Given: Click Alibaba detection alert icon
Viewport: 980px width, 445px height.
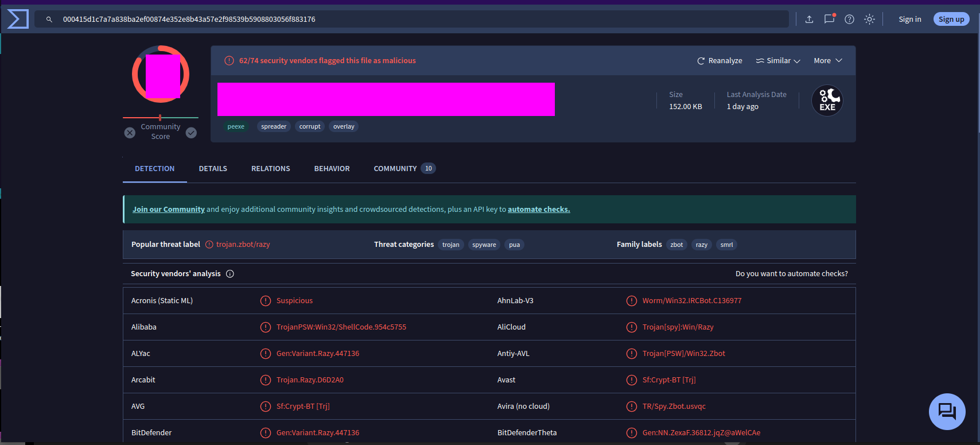Looking at the screenshot, I should [x=266, y=327].
